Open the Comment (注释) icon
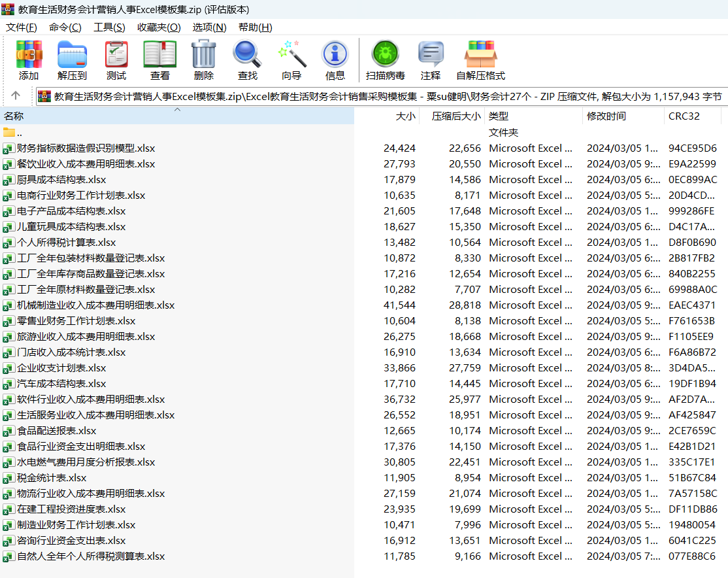The width and height of the screenshot is (728, 578). tap(430, 59)
